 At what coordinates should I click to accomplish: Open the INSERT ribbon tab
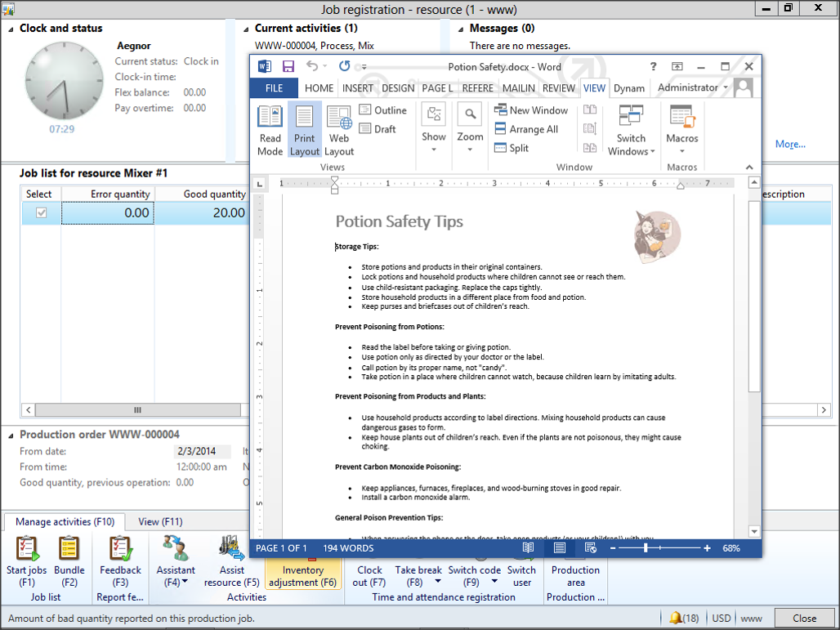[x=358, y=88]
